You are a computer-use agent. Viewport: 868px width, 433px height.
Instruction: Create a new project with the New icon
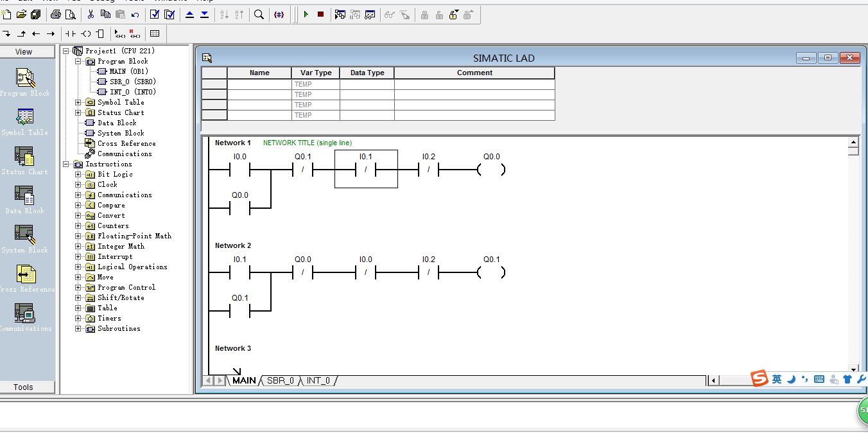[x=7, y=14]
